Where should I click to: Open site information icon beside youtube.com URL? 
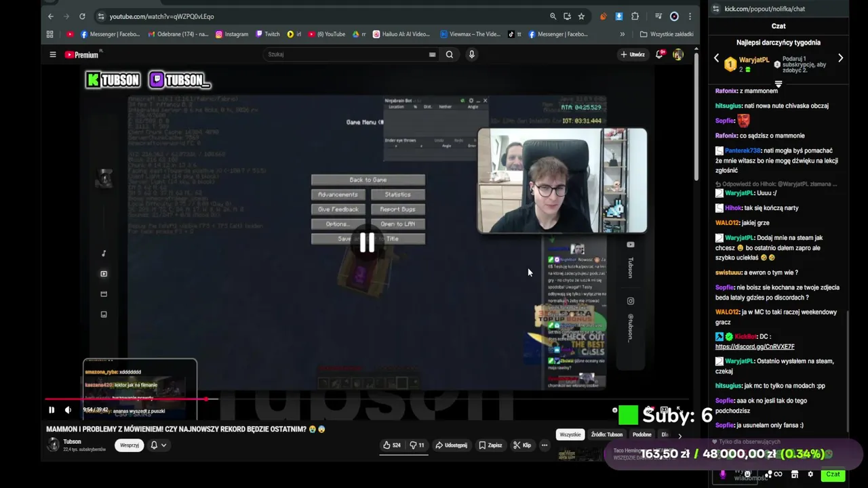pos(101,16)
